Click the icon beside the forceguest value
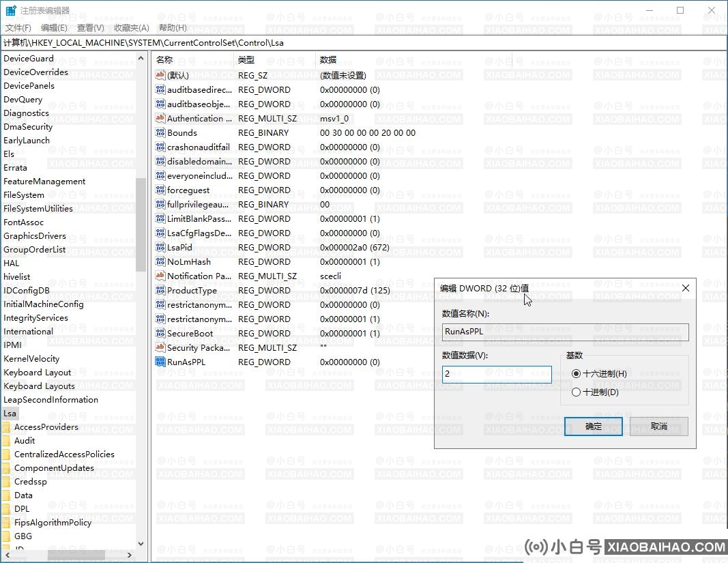This screenshot has height=563, width=728. 160,190
